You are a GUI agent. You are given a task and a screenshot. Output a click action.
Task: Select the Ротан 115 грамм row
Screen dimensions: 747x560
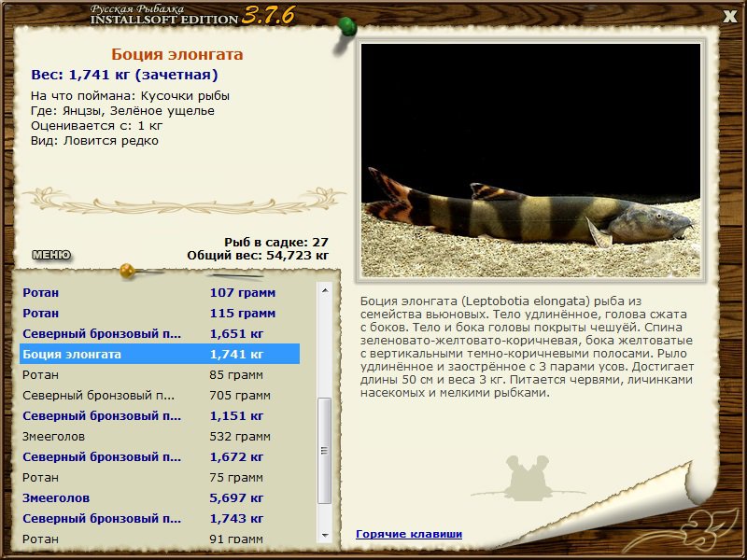point(160,314)
